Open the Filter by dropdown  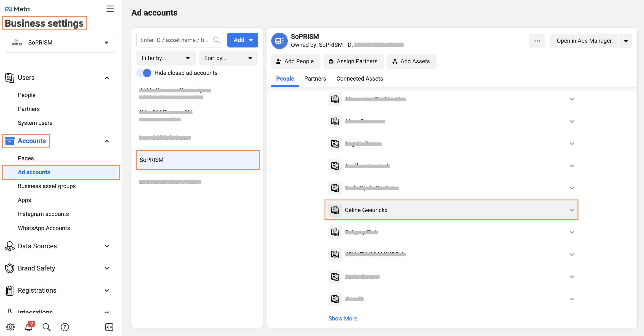pyautogui.click(x=166, y=58)
